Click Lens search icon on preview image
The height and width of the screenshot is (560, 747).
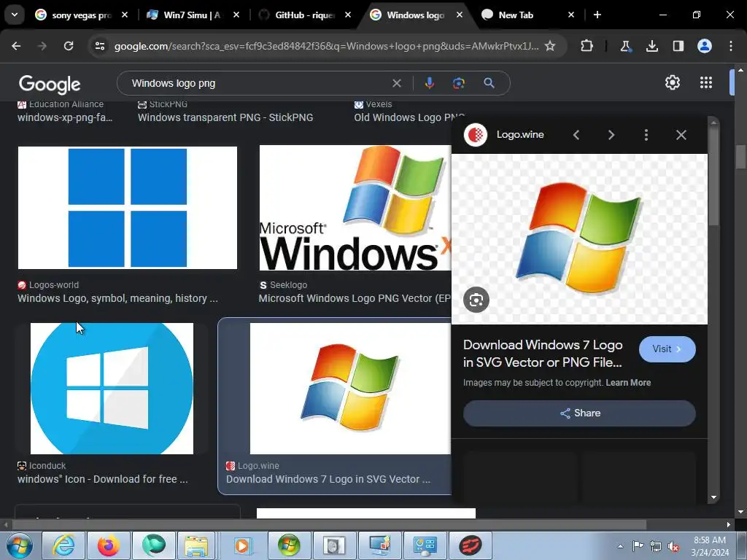[x=476, y=300]
